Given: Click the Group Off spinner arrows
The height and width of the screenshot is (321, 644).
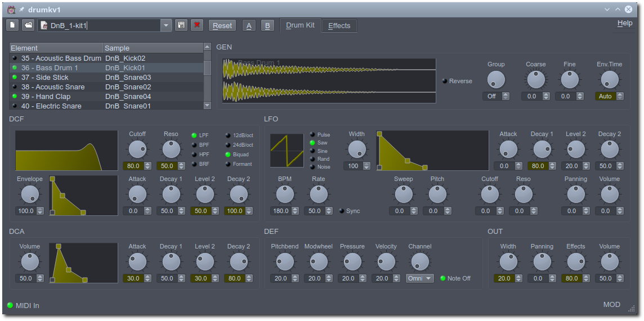Looking at the screenshot, I should pyautogui.click(x=506, y=96).
